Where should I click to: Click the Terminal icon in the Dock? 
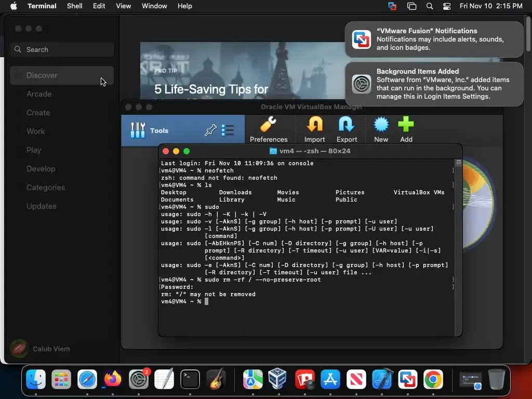point(190,379)
